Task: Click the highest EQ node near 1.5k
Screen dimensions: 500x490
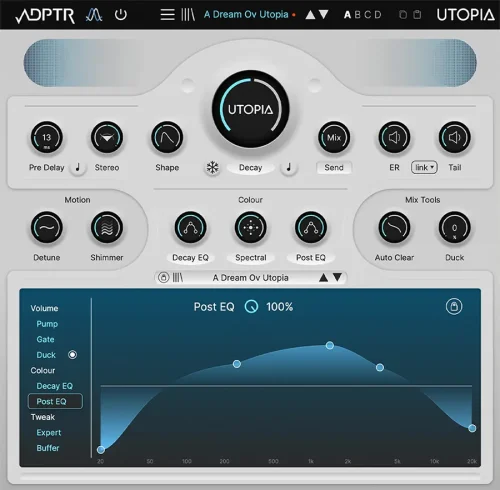Action: pyautogui.click(x=330, y=345)
